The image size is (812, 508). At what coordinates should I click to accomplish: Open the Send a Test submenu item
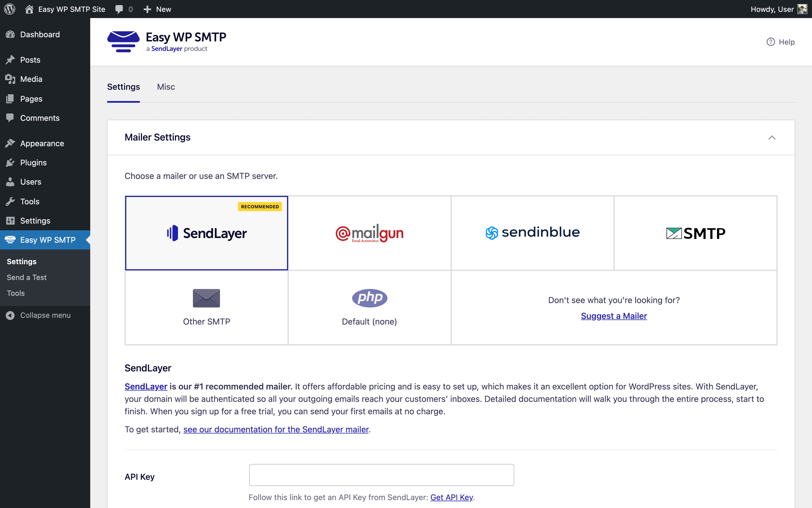point(27,277)
